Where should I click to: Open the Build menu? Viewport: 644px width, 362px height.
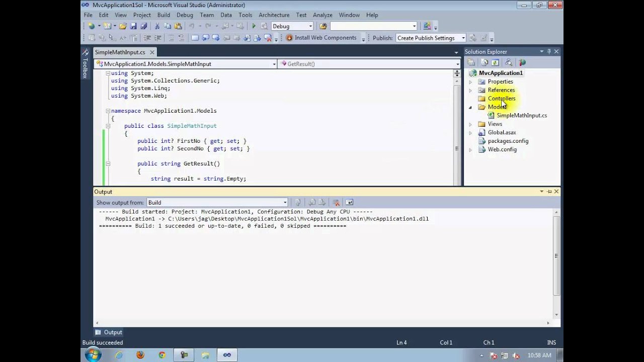pos(164,15)
